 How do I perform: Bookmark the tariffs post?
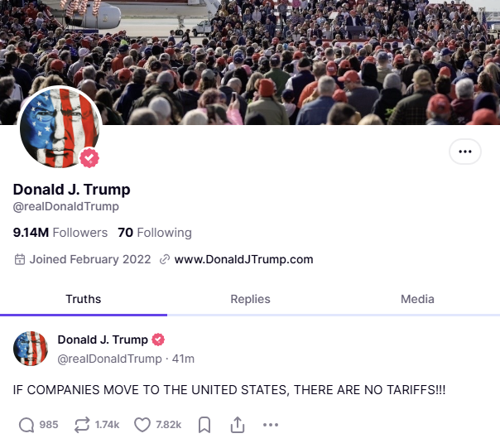tap(204, 425)
